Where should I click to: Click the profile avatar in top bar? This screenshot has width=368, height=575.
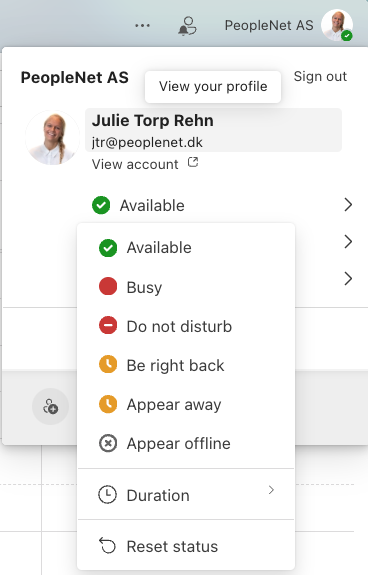pos(337,25)
